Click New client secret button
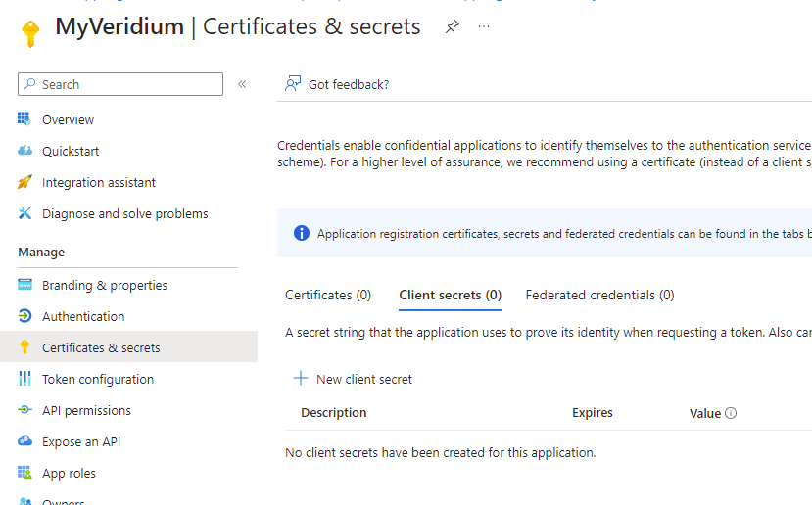This screenshot has height=505, width=812. tap(354, 379)
